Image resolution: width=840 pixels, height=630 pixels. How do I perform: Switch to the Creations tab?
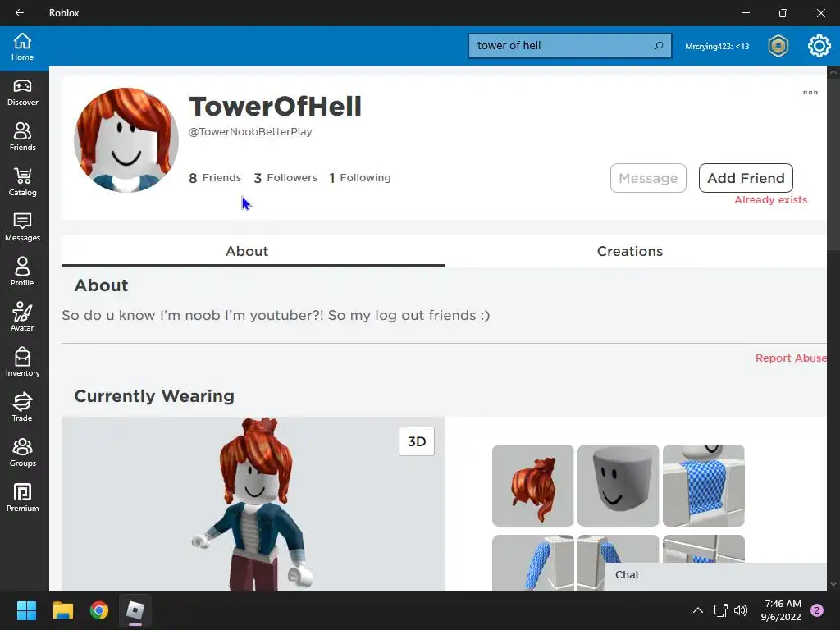630,251
